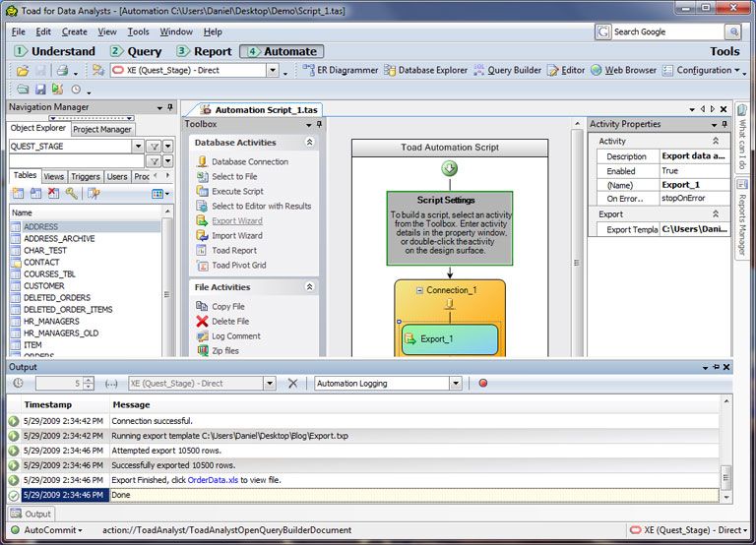Image resolution: width=756 pixels, height=545 pixels.
Task: Open the Database Explorer
Action: click(425, 71)
